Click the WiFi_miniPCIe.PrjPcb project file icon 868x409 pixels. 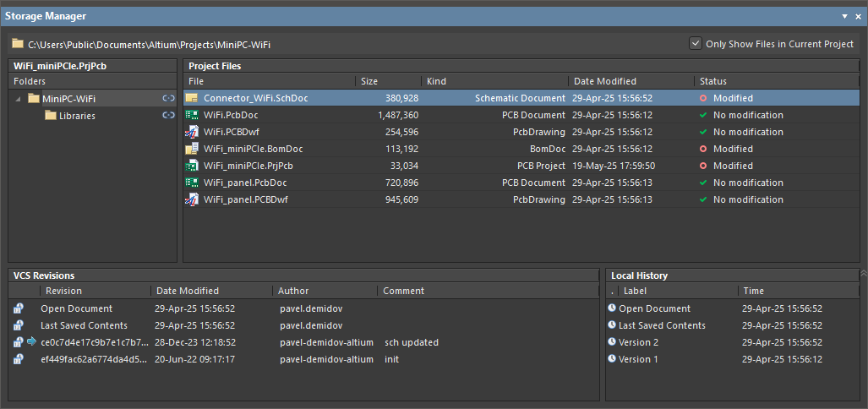(192, 166)
